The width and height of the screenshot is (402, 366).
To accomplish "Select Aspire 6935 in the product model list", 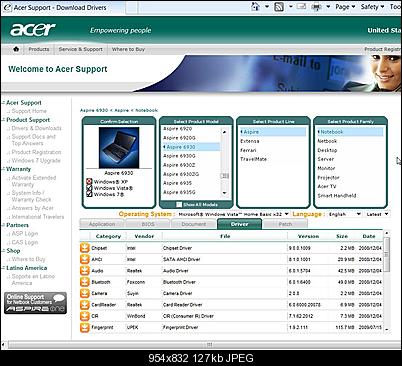I will pyautogui.click(x=177, y=183).
